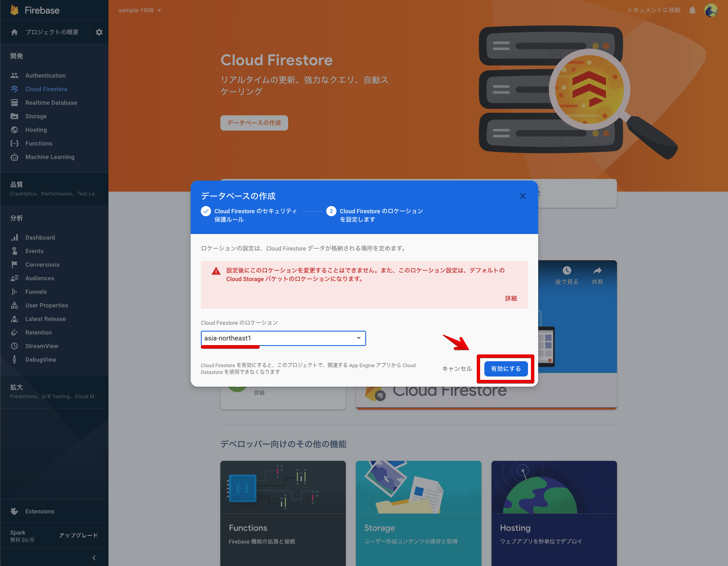Expand the 拡大 section in sidebar

[x=54, y=391]
